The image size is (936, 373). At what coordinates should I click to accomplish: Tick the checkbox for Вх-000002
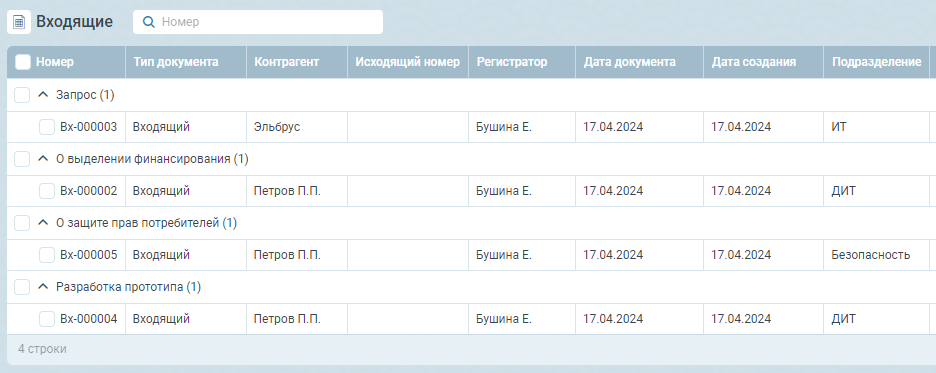click(47, 191)
